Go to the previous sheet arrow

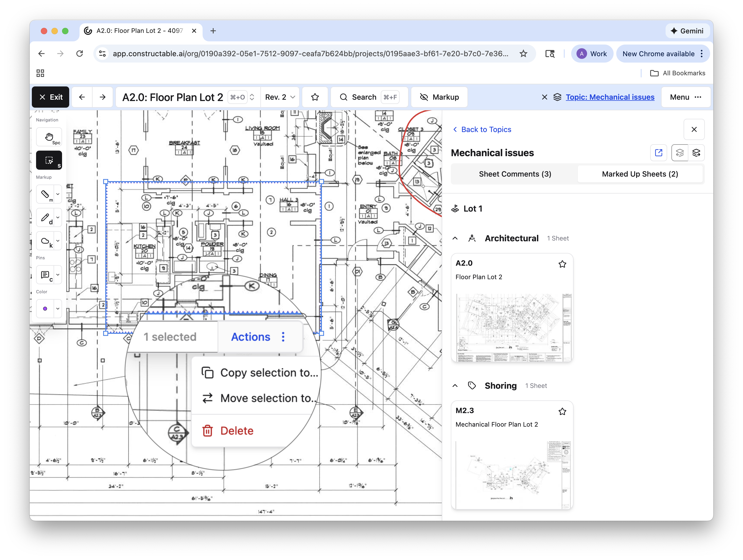click(82, 97)
